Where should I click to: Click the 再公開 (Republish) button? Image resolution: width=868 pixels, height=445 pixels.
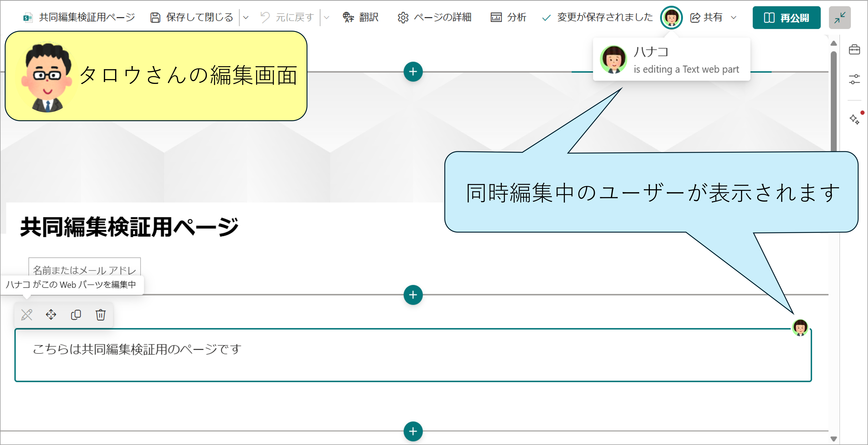[x=787, y=18]
